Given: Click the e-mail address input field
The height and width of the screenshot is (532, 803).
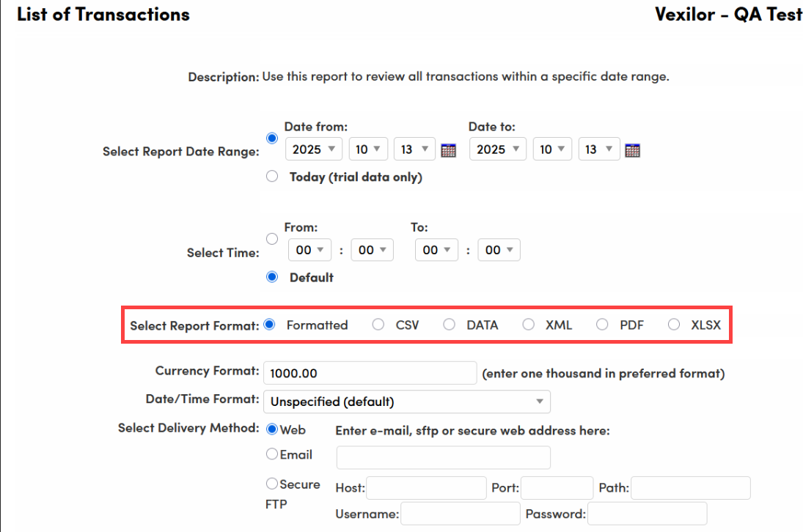Looking at the screenshot, I should [443, 457].
